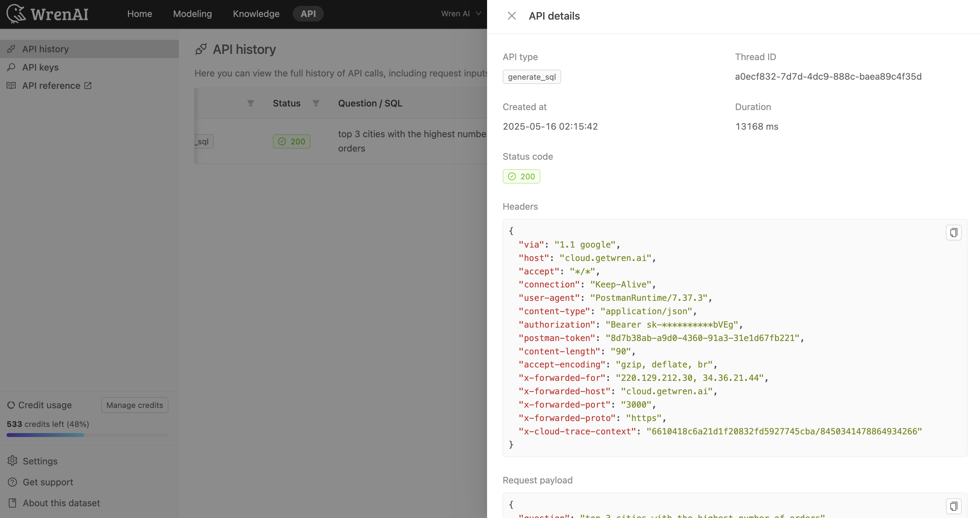Click the API keys key icon

(11, 67)
